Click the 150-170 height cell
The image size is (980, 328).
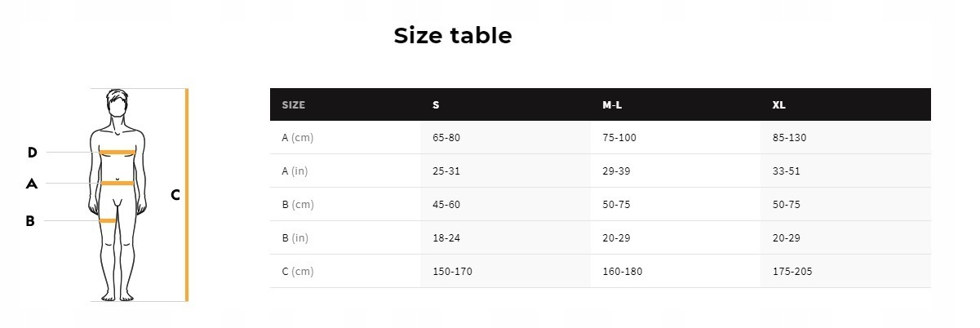(452, 272)
